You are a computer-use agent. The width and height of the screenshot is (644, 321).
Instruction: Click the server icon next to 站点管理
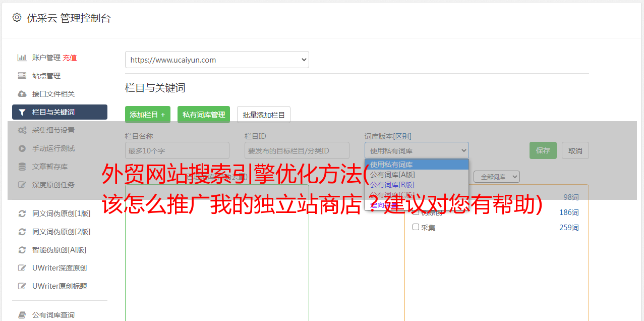[x=22, y=76]
